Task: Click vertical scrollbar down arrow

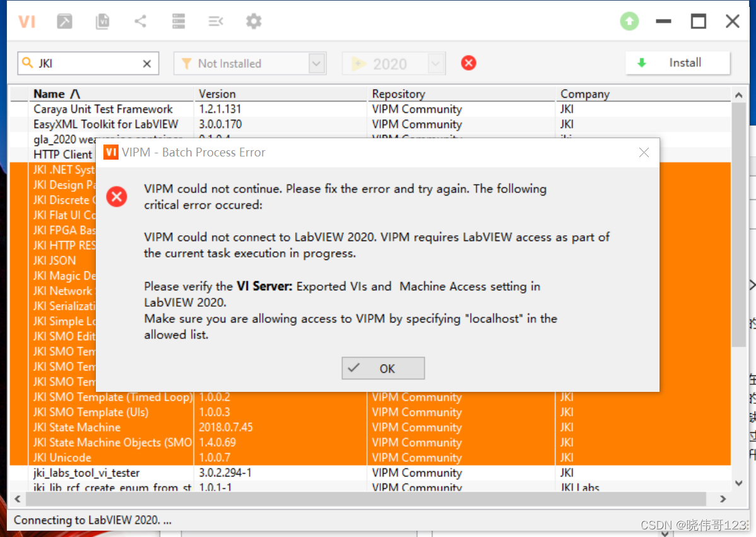Action: (738, 483)
